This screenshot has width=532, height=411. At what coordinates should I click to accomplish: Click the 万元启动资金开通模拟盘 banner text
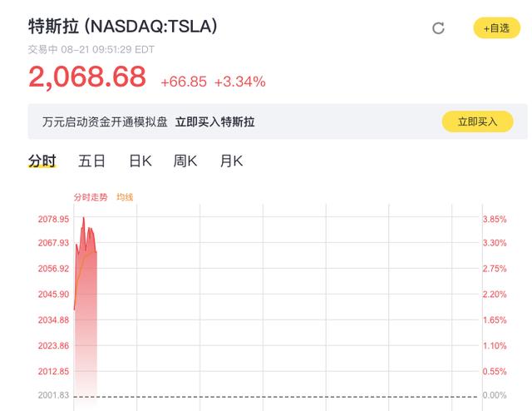coord(105,121)
